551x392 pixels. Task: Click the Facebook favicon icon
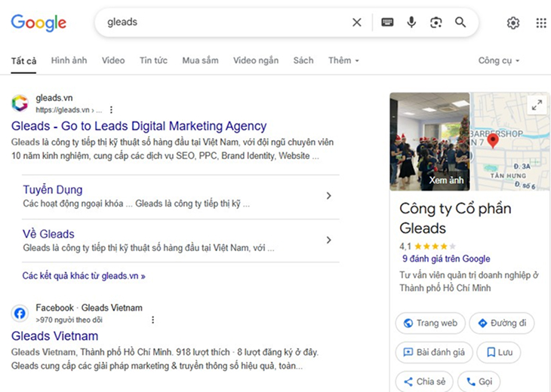point(20,313)
